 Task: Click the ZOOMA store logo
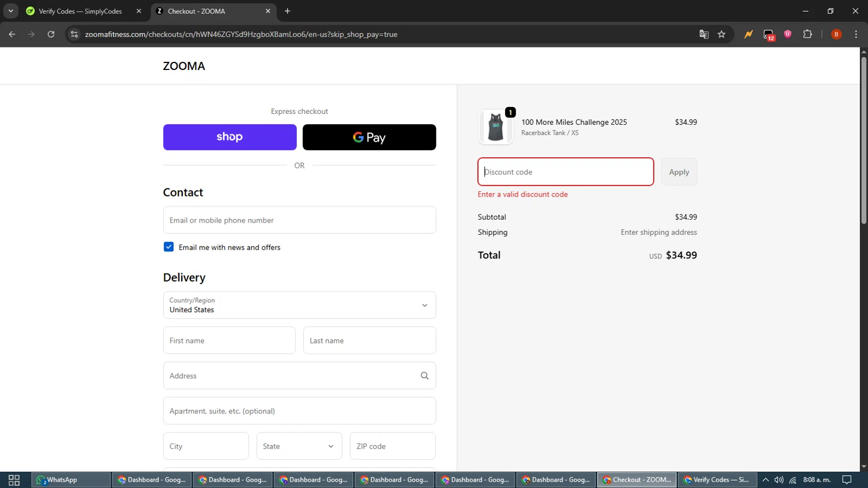[184, 66]
